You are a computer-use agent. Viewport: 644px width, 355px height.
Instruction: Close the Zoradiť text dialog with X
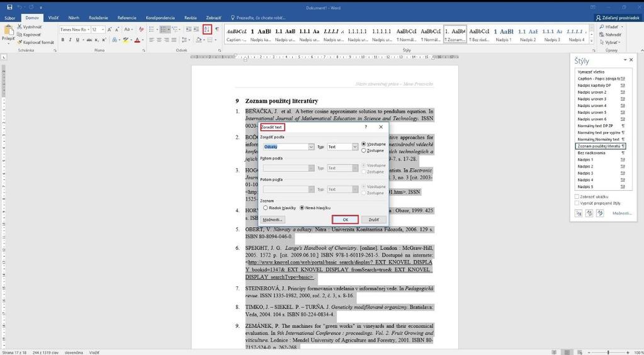[x=381, y=127]
